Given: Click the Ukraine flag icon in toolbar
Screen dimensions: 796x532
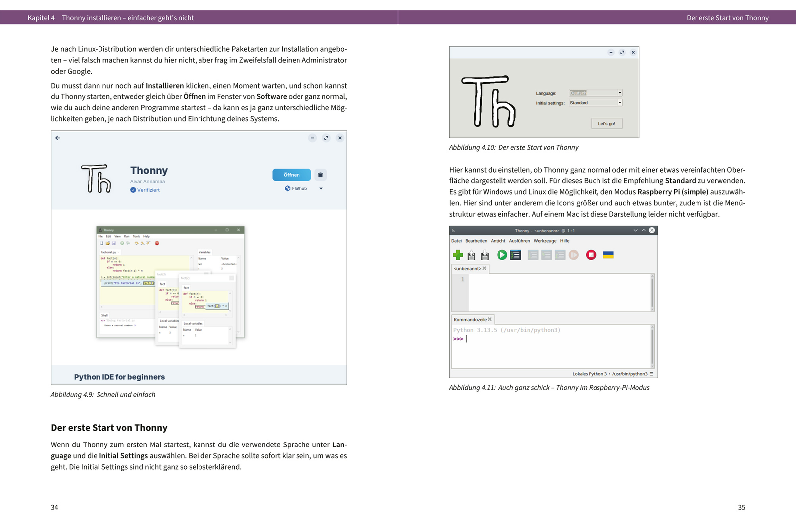Looking at the screenshot, I should click(608, 255).
